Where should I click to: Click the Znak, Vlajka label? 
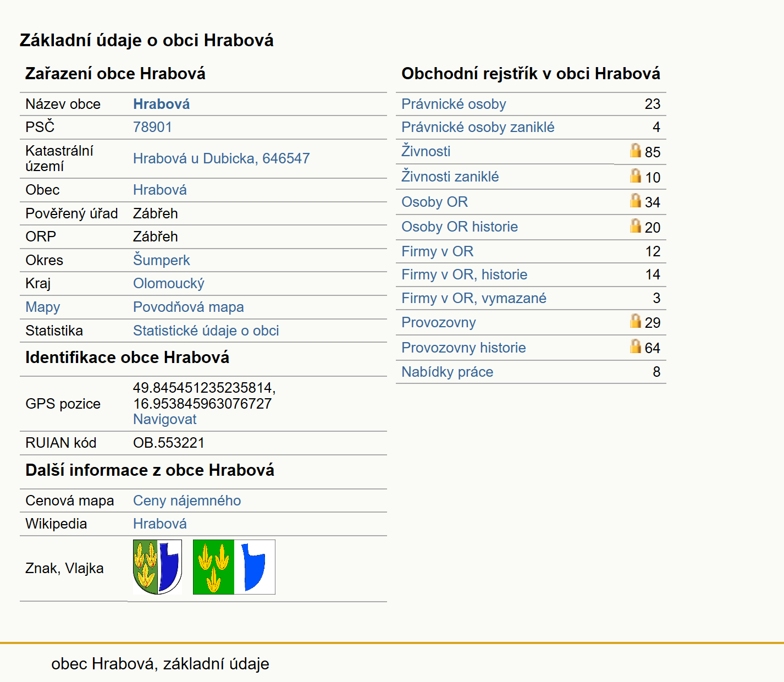tap(64, 568)
